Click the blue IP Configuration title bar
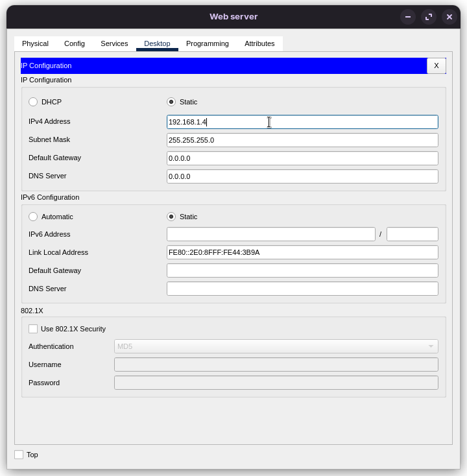The height and width of the screenshot is (476, 467). 224,65
